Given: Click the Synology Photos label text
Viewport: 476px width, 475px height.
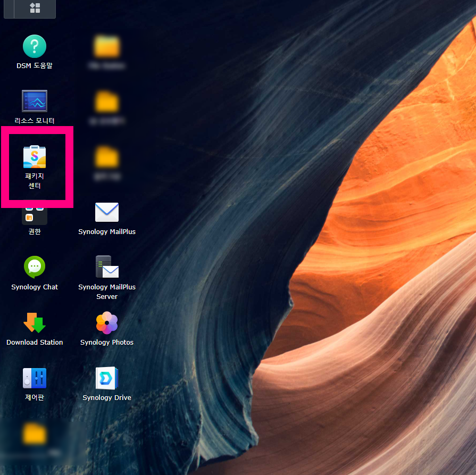Looking at the screenshot, I should coord(107,342).
